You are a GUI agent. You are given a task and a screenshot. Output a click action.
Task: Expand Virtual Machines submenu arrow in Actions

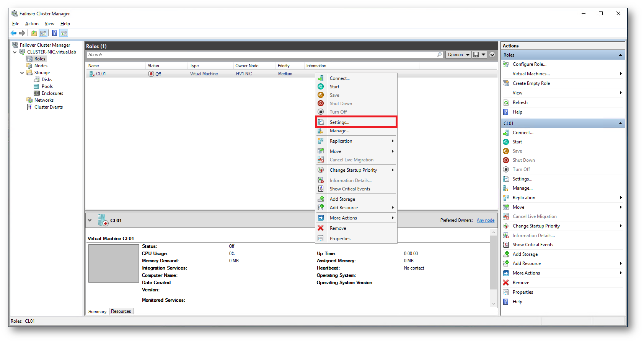pos(621,74)
